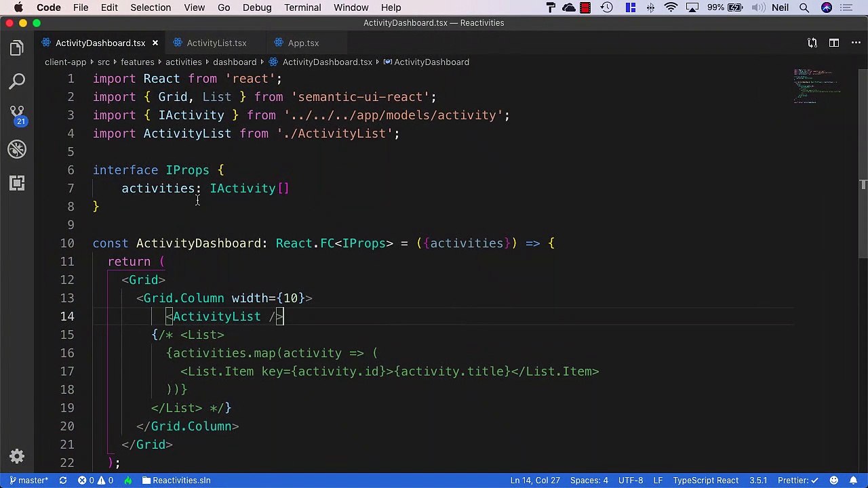Expand activities breadcrumb segment
Viewport: 868px width, 488px height.
point(184,62)
